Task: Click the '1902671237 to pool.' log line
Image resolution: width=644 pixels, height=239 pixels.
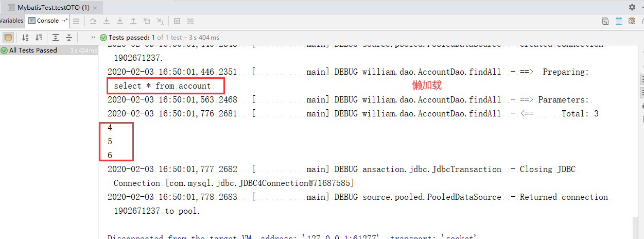Action: coord(156,211)
